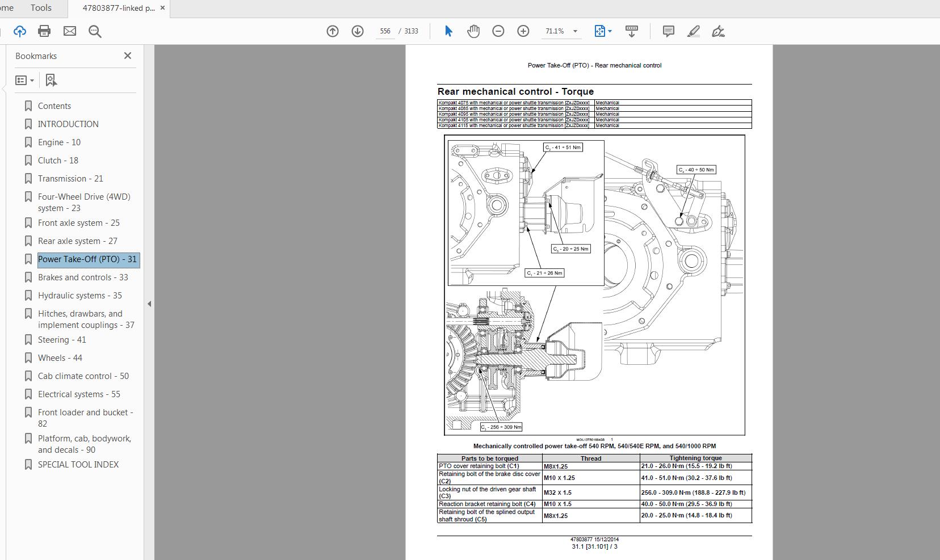Jump to Steering - 41 bookmark
This screenshot has height=560, width=940.
[x=62, y=340]
